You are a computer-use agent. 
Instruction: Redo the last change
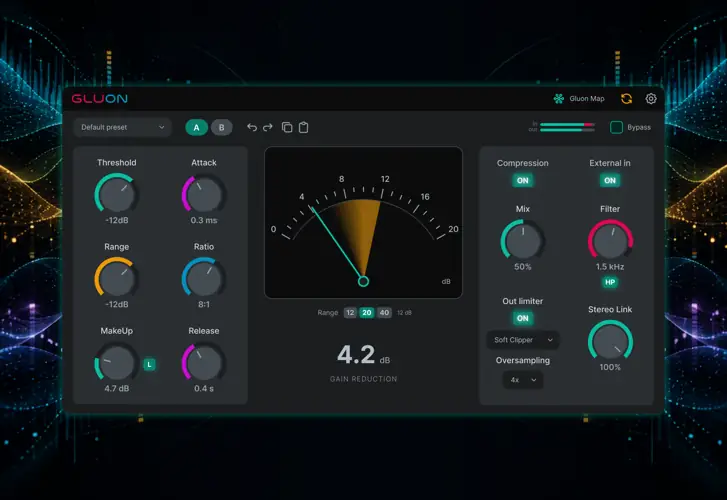[x=268, y=127]
